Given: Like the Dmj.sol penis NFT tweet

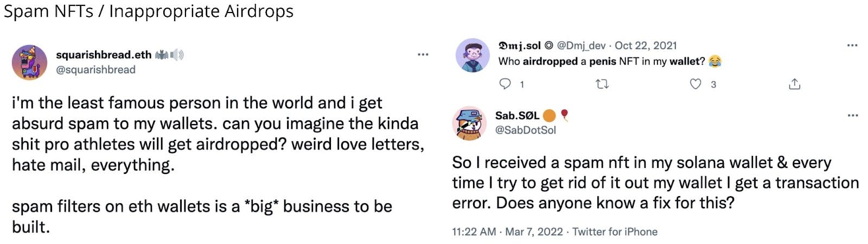Looking at the screenshot, I should [x=695, y=84].
